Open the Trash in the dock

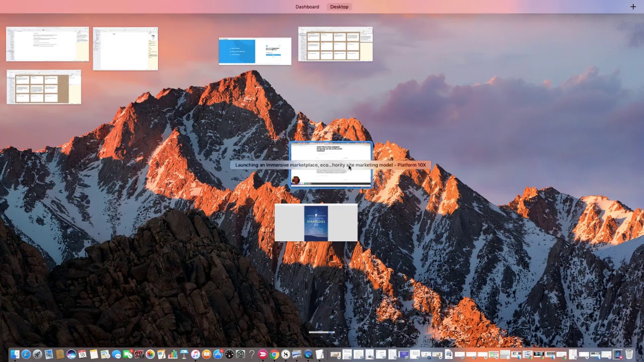pyautogui.click(x=629, y=354)
